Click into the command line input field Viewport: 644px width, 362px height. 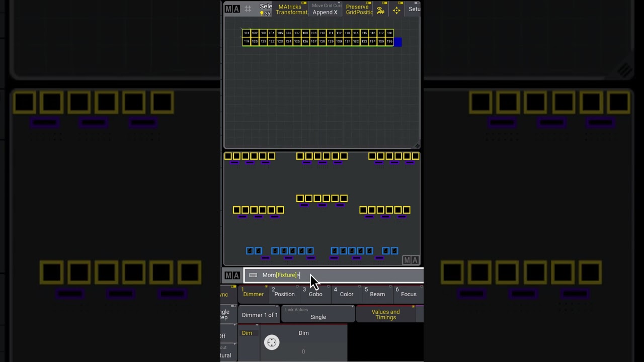[x=334, y=275]
